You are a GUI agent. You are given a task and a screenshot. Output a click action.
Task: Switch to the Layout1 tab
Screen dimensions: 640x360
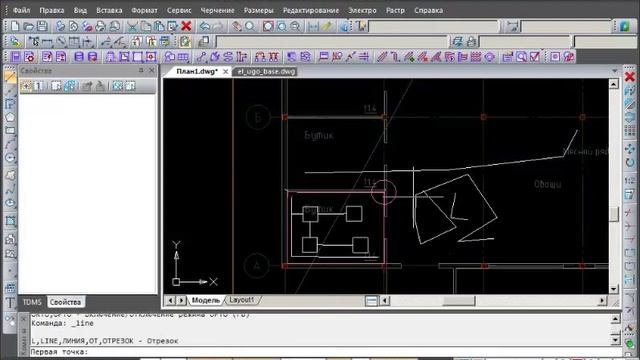241,300
